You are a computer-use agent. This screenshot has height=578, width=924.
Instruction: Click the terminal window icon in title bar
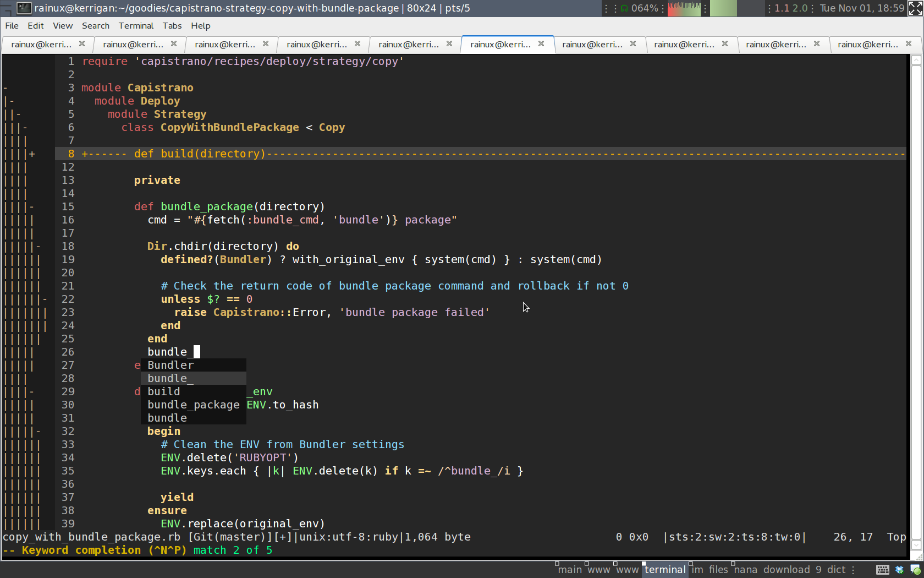click(x=24, y=8)
